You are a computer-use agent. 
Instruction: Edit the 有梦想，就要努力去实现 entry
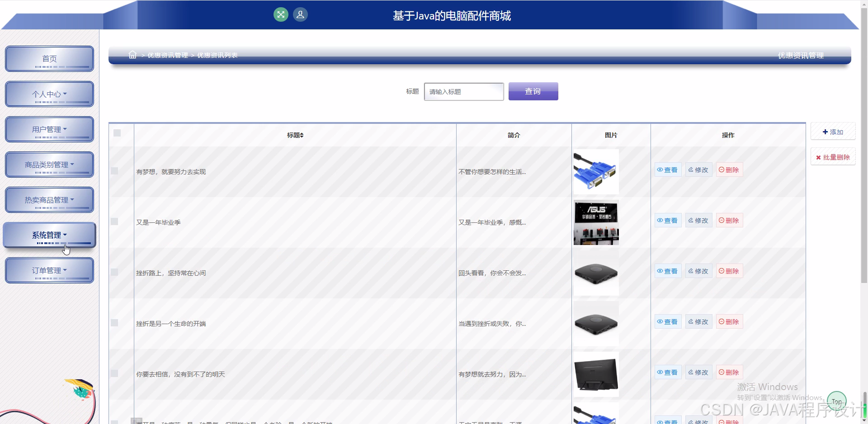point(698,170)
